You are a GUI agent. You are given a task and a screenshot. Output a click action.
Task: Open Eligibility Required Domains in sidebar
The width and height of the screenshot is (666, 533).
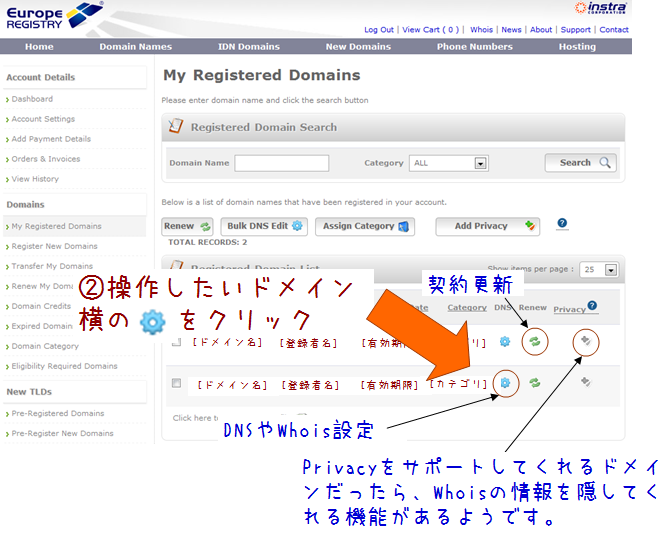pos(64,366)
